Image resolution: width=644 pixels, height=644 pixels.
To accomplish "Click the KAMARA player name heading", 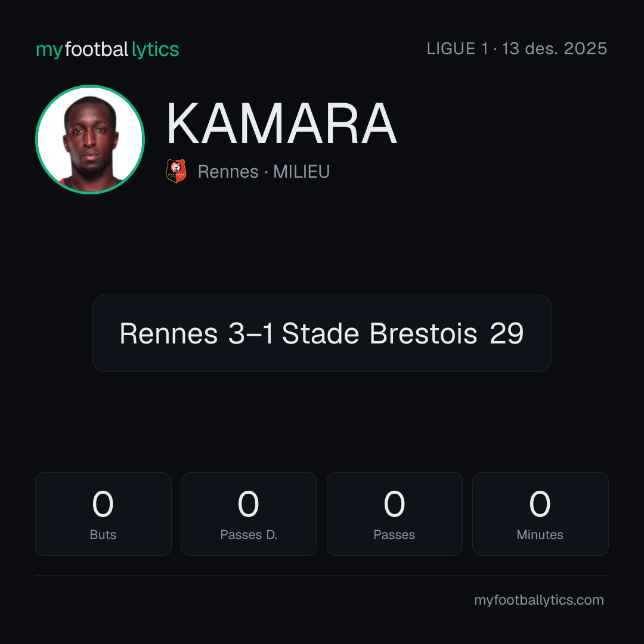I will (281, 123).
